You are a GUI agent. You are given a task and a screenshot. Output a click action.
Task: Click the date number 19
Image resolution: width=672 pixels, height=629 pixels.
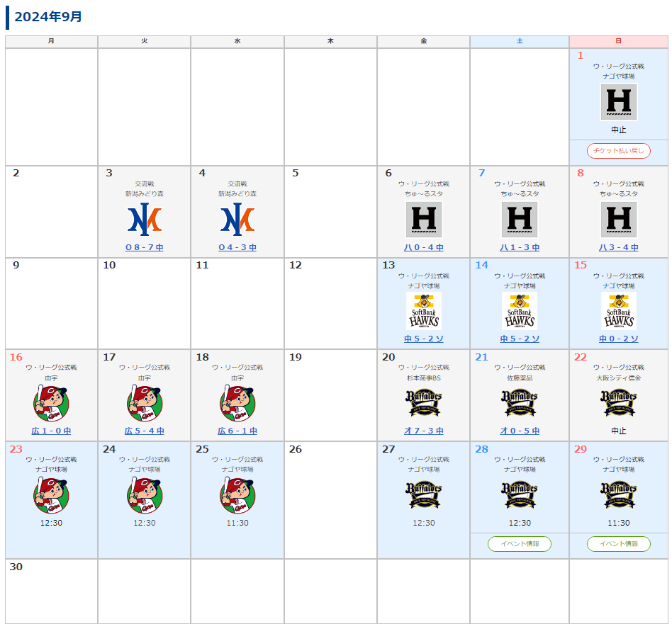(x=296, y=357)
